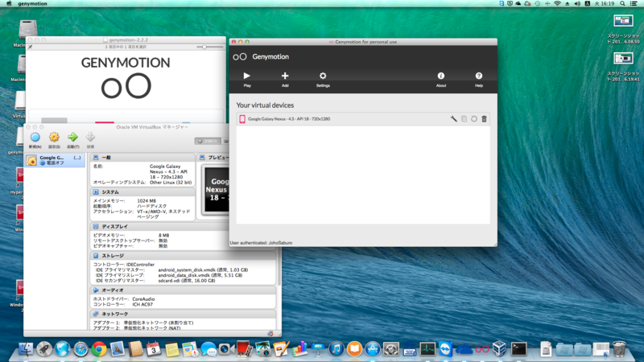Open Calendar in the Dock
The image size is (644, 362).
pyautogui.click(x=154, y=349)
